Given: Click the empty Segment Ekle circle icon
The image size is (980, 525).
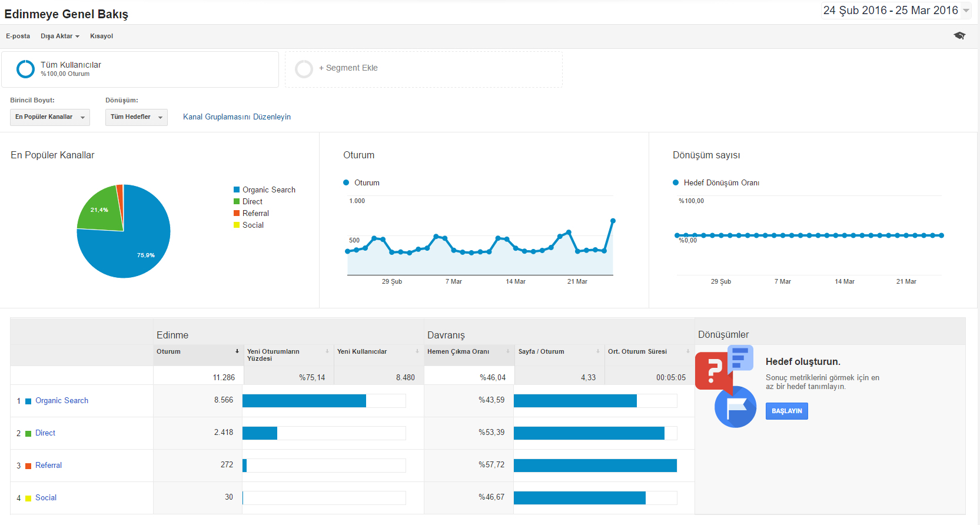Looking at the screenshot, I should pyautogui.click(x=304, y=69).
